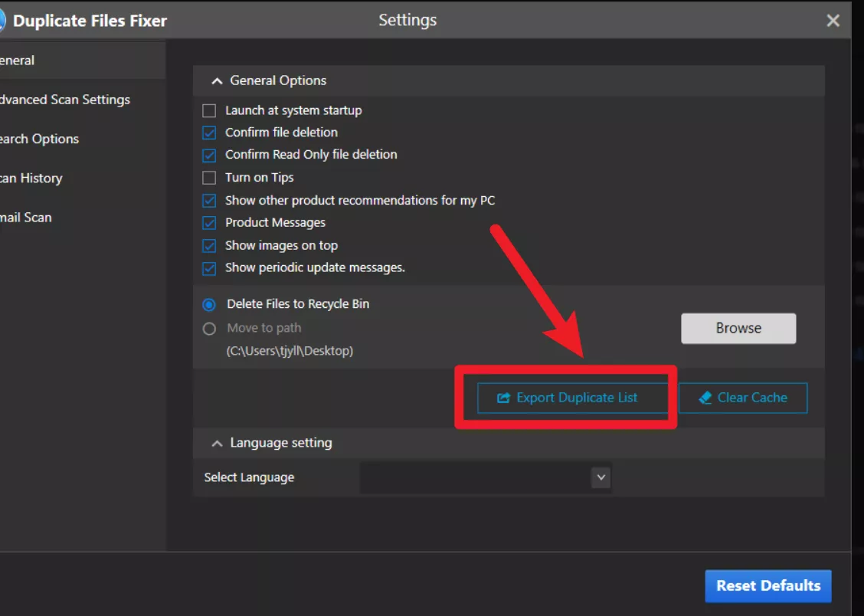Switch to Search Options tab
Screen dimensions: 864x616
pyautogui.click(x=83, y=139)
